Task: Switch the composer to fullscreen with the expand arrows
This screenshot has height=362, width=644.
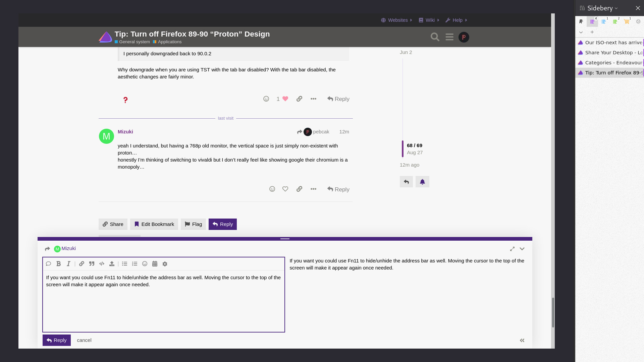Action: pyautogui.click(x=512, y=249)
